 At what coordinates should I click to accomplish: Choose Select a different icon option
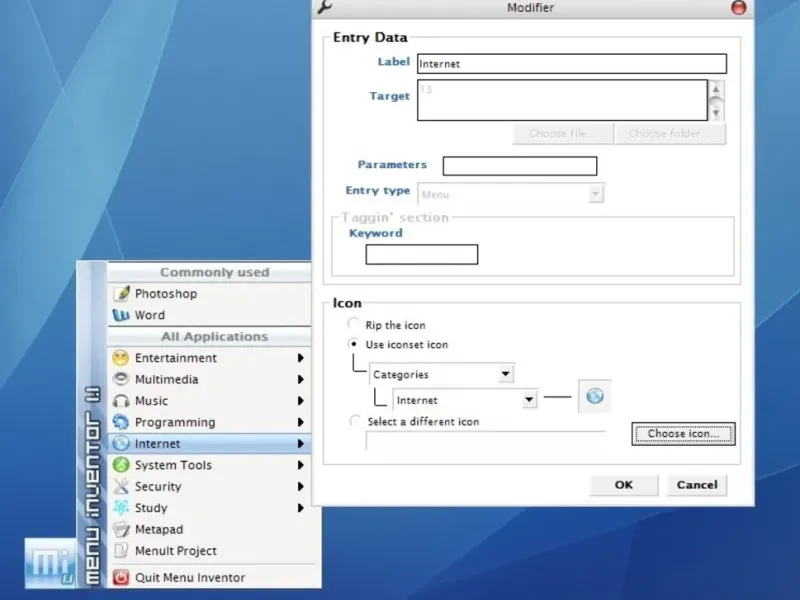tap(355, 421)
